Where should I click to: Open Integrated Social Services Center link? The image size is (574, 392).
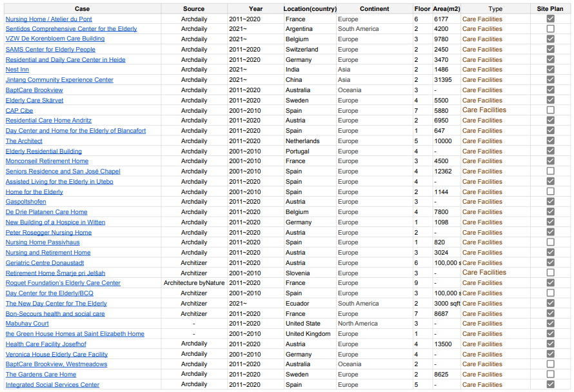point(52,385)
